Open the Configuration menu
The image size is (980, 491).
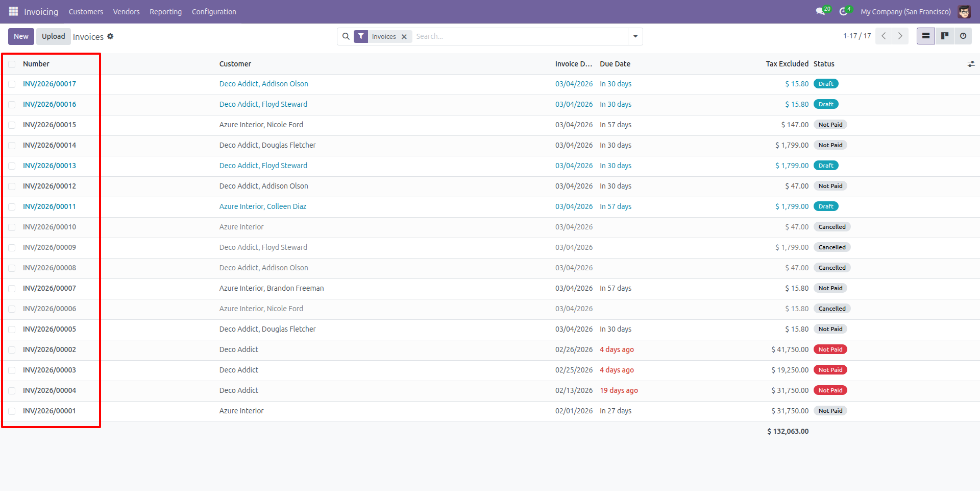(x=214, y=11)
